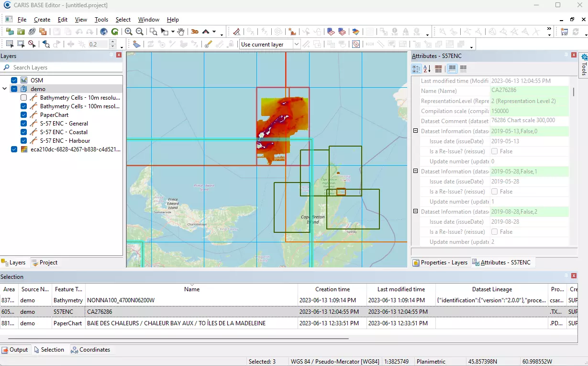Open the Tools side panel on right edge
588x366 pixels.
(x=584, y=66)
